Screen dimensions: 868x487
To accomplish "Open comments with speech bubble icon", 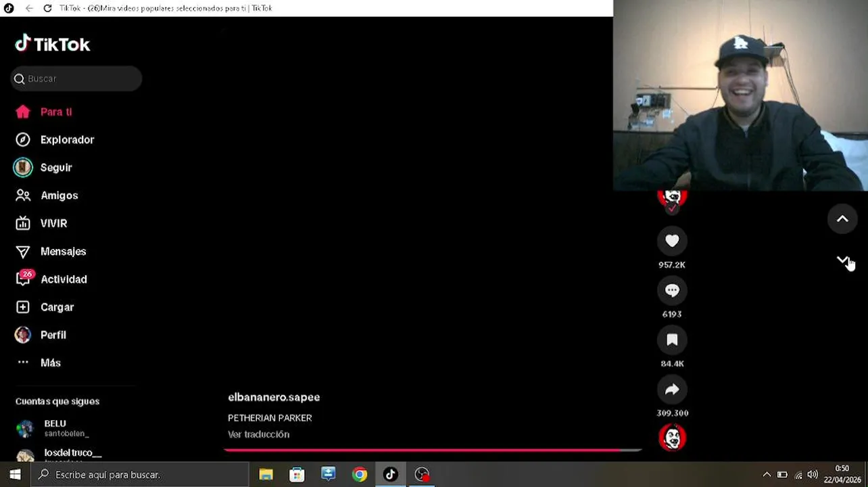I will tap(672, 290).
